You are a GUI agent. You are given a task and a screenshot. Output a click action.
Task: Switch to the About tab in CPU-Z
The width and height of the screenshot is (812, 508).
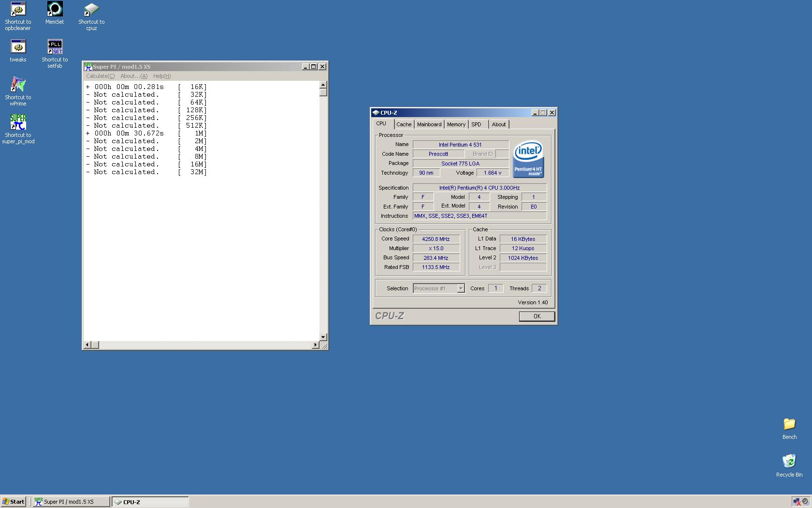tap(499, 124)
